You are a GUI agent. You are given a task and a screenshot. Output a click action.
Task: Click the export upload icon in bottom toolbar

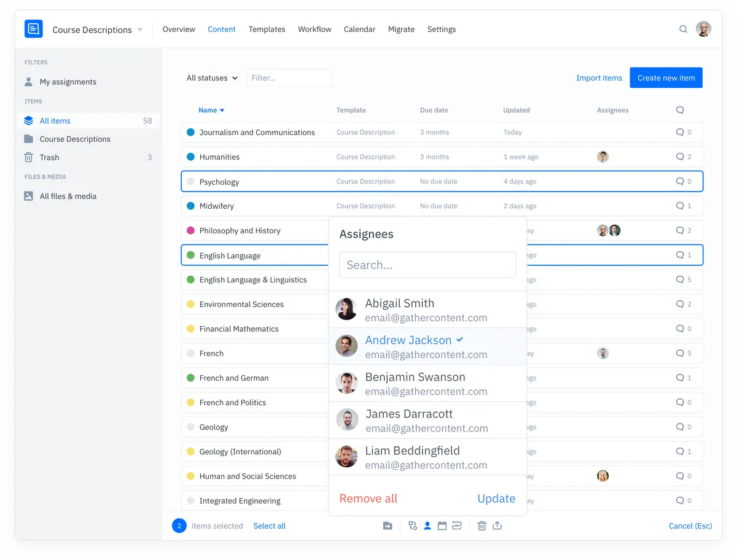[497, 526]
